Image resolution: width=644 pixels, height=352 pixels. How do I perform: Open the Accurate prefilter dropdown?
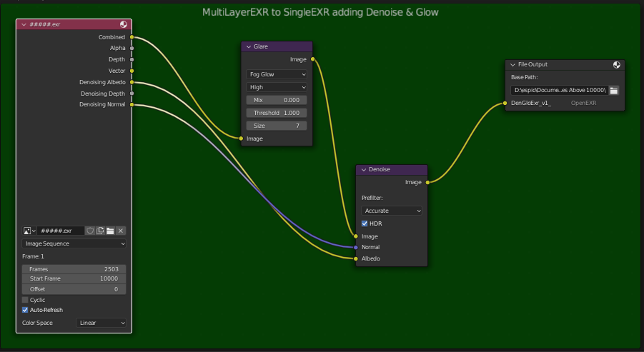[392, 211]
